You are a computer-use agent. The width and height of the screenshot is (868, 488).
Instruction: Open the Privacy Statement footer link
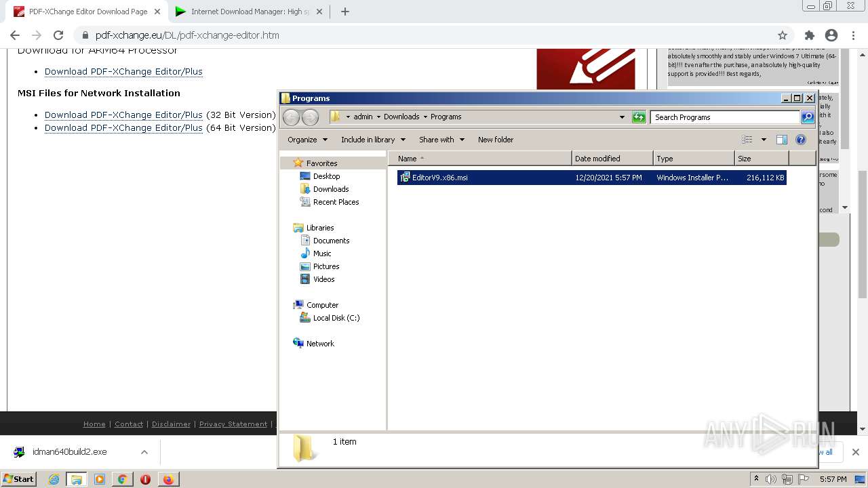(233, 424)
